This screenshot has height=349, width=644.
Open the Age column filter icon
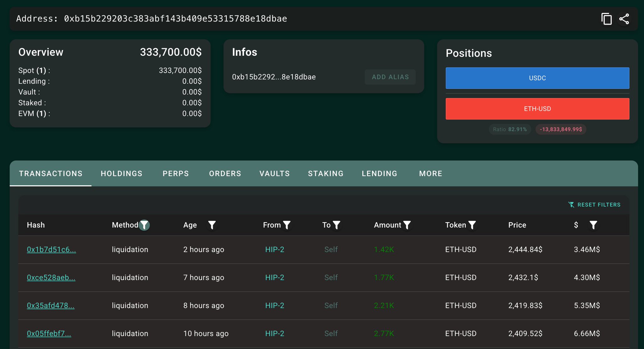tap(212, 225)
